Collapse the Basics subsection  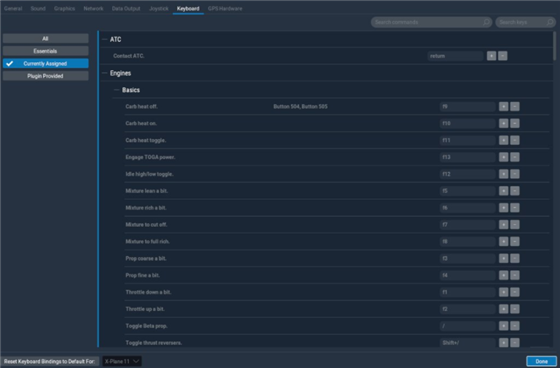pyautogui.click(x=116, y=90)
